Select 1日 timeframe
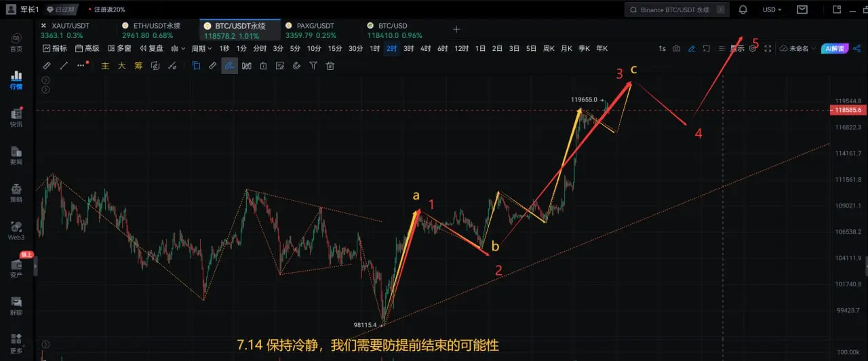Viewport: 868px width, 361px height. pos(480,49)
